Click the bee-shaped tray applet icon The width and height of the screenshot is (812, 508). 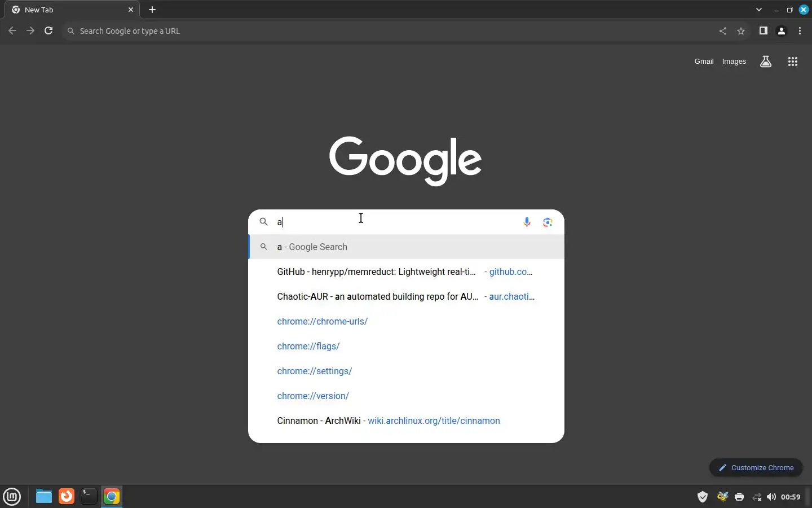coord(722,497)
